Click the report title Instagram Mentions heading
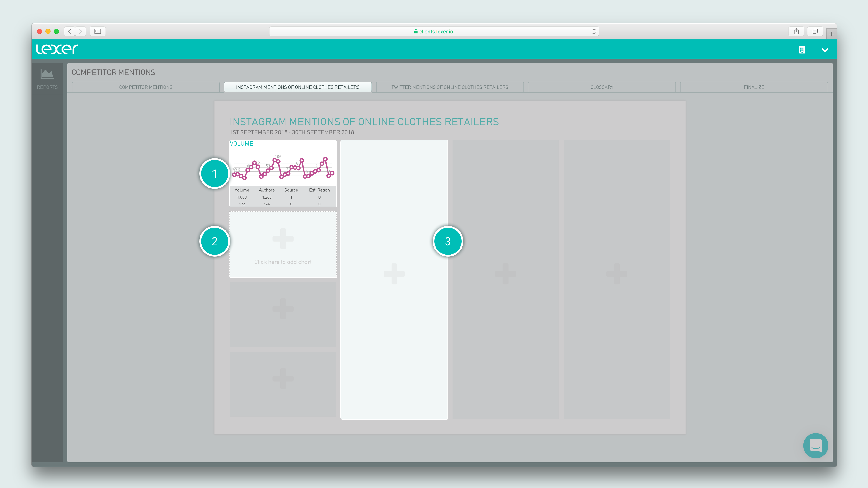The height and width of the screenshot is (488, 868). (x=364, y=122)
